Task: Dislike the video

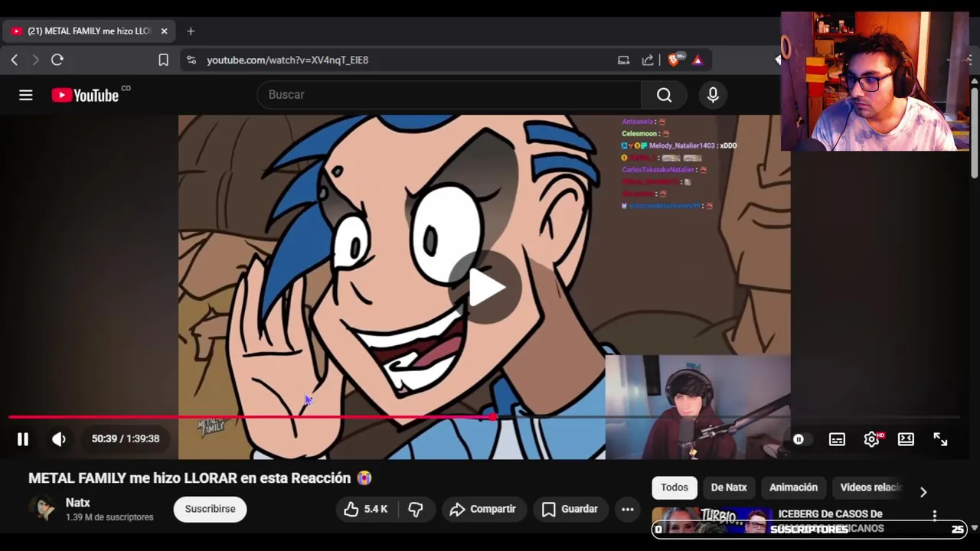Action: click(x=416, y=509)
